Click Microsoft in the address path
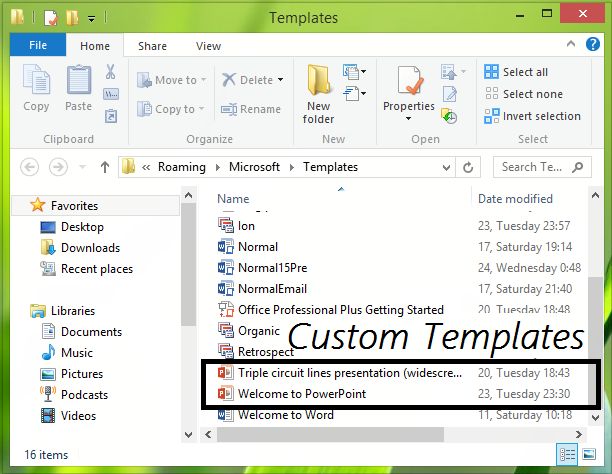This screenshot has height=474, width=612. [x=254, y=167]
